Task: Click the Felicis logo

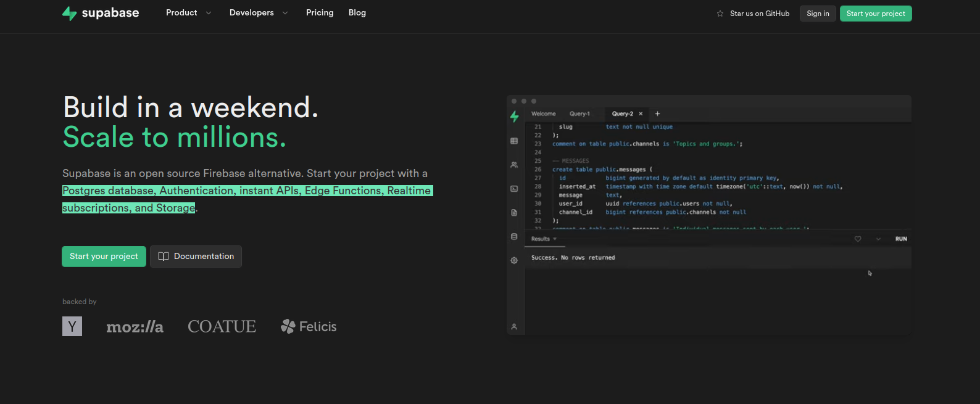Action: point(309,326)
